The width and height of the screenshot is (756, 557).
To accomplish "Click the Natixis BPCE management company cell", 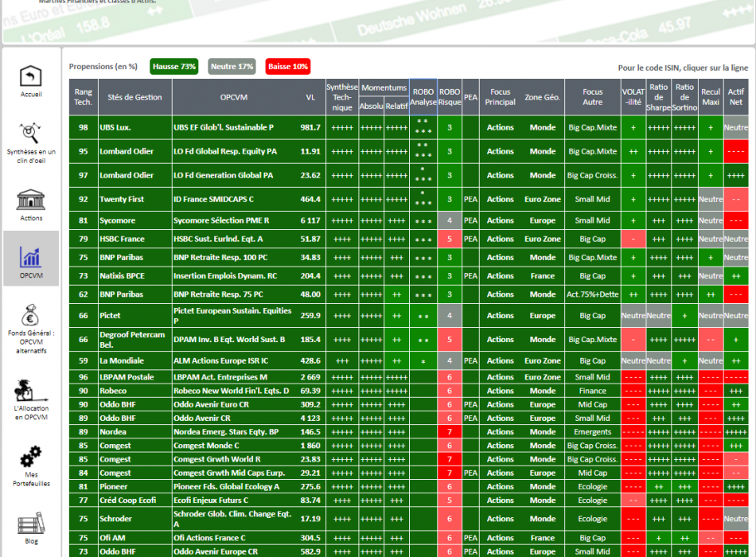I will (135, 276).
